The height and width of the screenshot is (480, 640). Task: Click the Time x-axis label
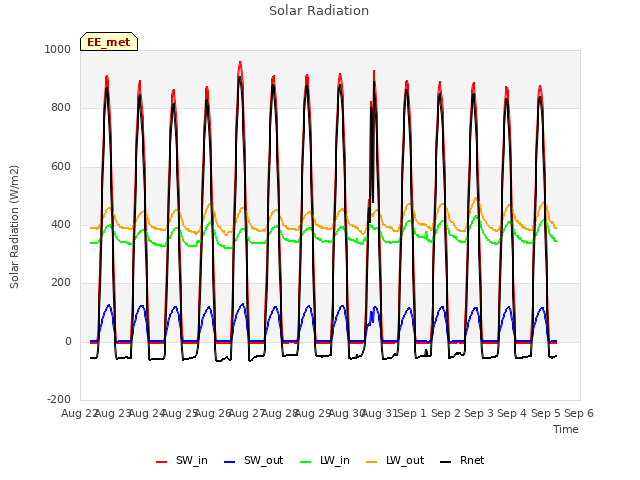pos(566,429)
